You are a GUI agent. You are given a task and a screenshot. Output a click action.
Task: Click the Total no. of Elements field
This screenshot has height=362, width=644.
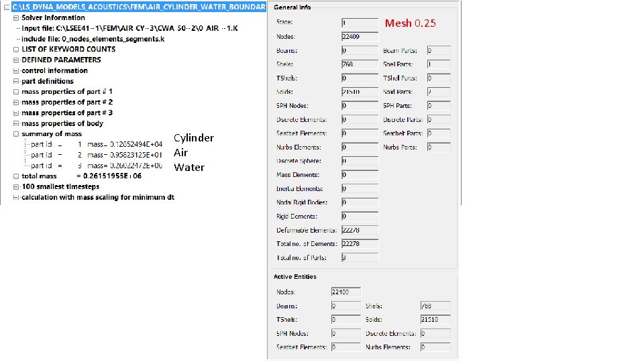[x=360, y=244]
